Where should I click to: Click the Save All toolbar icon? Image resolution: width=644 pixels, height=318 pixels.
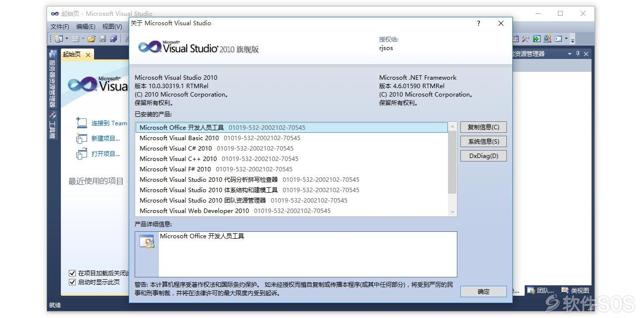point(114,39)
